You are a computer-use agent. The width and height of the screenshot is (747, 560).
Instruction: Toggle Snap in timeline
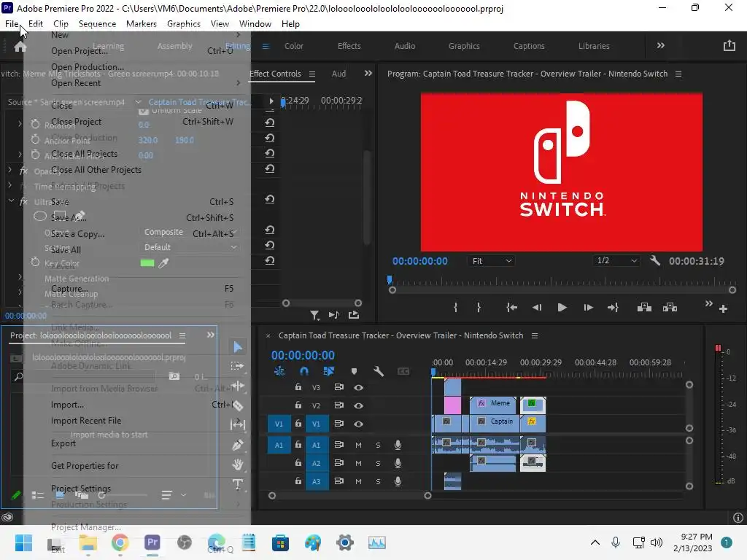(x=304, y=371)
